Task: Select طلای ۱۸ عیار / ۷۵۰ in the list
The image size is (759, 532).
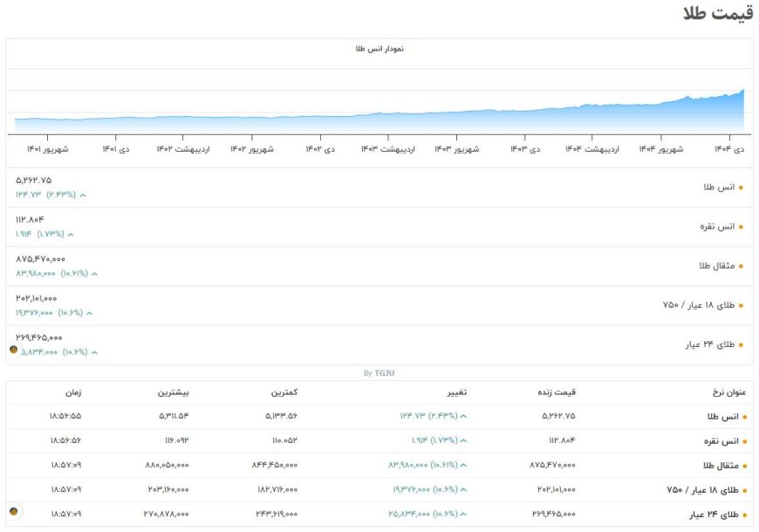Action: coord(700,305)
